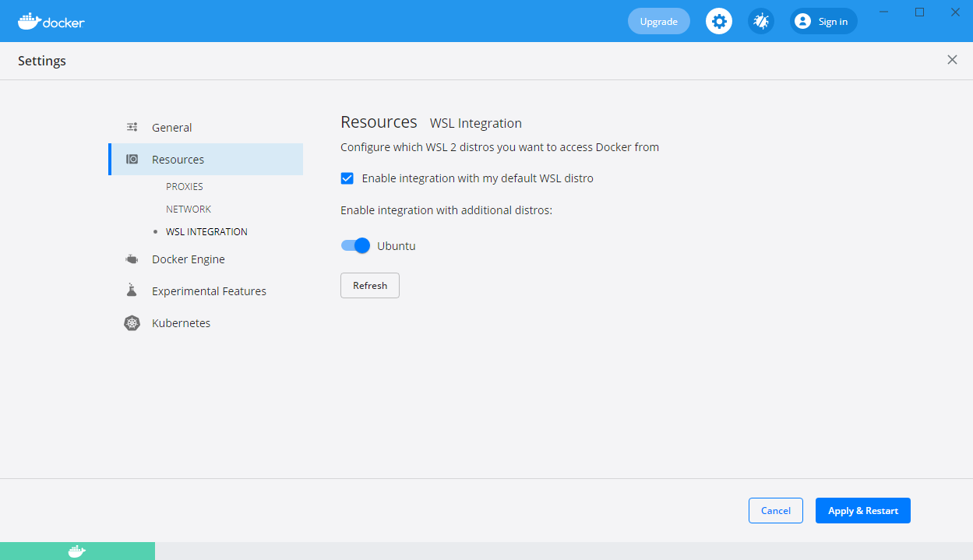
Task: Open the Proxies sub-section
Action: pos(185,186)
